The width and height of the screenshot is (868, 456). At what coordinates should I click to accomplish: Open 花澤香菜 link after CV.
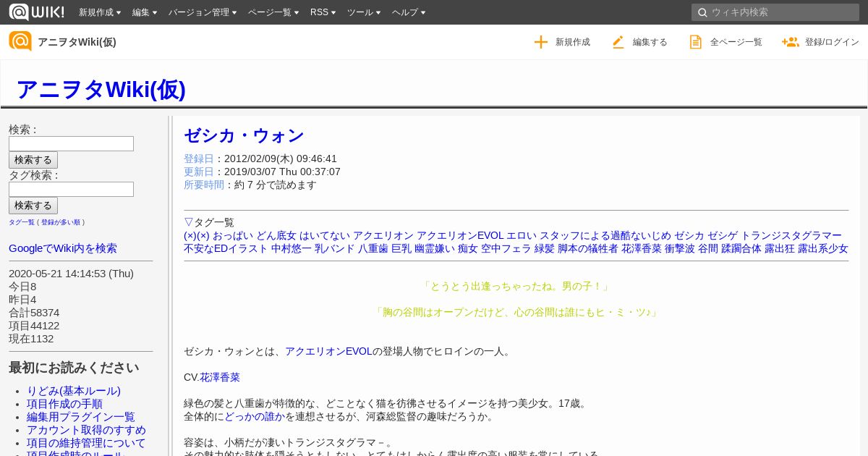tap(220, 377)
